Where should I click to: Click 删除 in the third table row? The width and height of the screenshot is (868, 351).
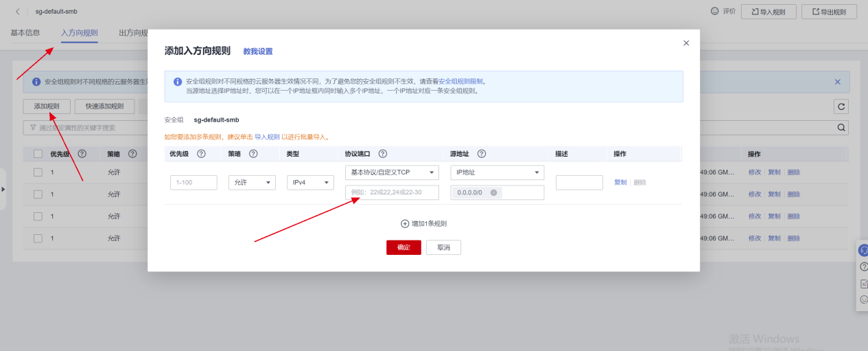click(x=794, y=216)
